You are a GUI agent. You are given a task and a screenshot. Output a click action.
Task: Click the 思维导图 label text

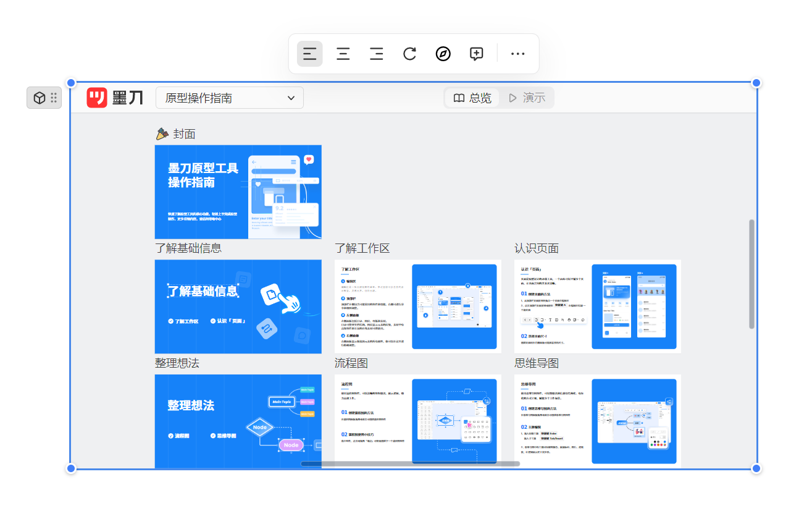(537, 363)
